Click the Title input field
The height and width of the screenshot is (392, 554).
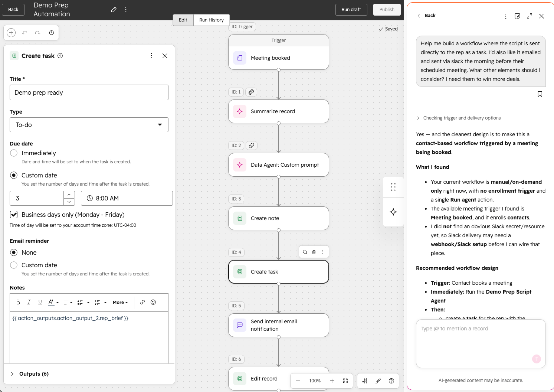[x=89, y=92]
